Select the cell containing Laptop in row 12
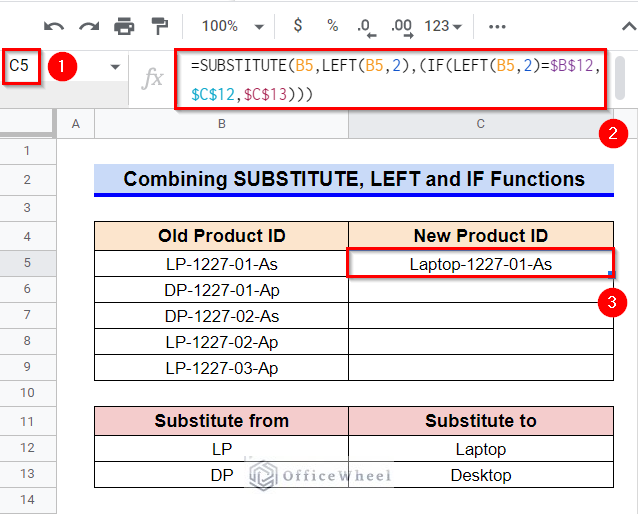 (x=481, y=449)
